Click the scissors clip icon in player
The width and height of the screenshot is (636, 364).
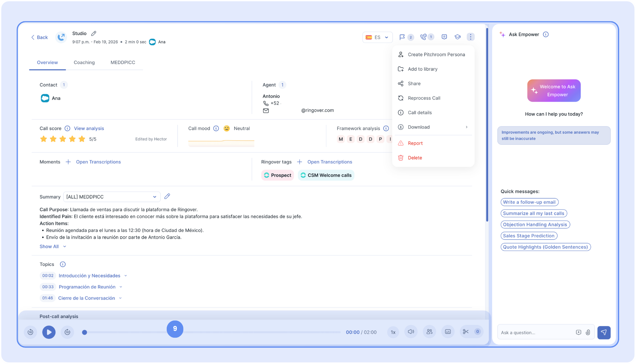465,332
